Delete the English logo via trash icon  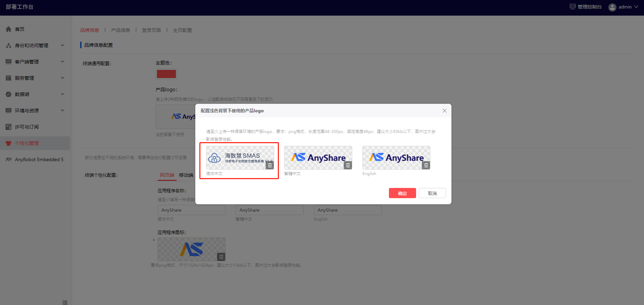pyautogui.click(x=426, y=165)
